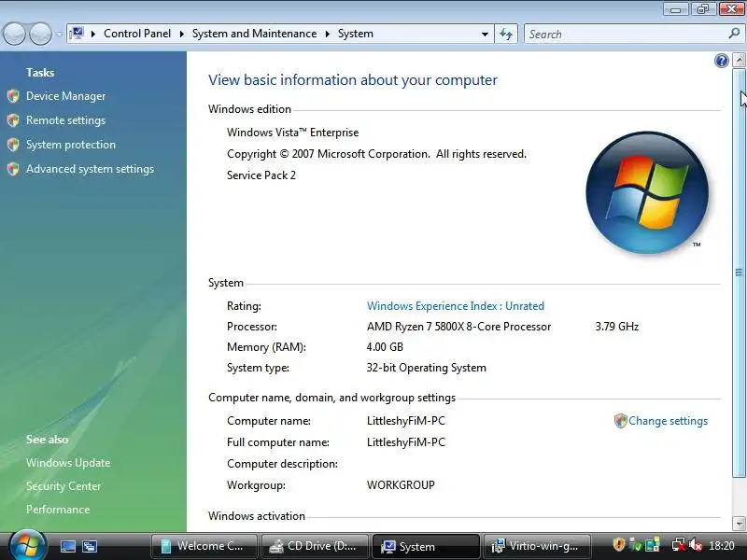The width and height of the screenshot is (747, 560).
Task: Click Show Desktop quick launch icon
Action: pos(67,546)
